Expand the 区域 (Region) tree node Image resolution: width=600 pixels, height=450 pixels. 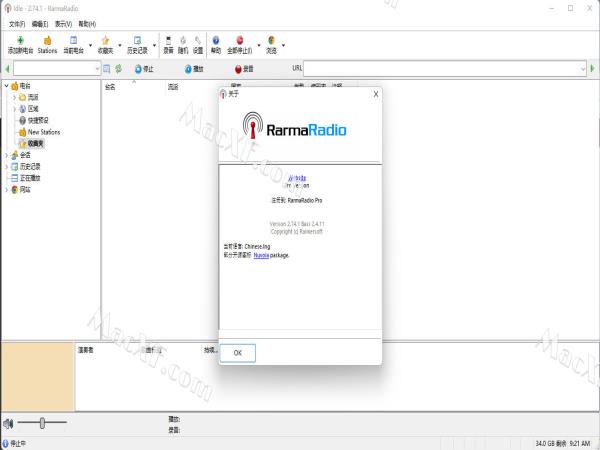tap(15, 109)
